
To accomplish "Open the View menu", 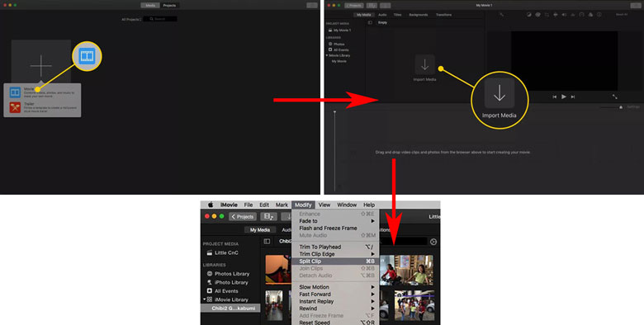I will (324, 205).
